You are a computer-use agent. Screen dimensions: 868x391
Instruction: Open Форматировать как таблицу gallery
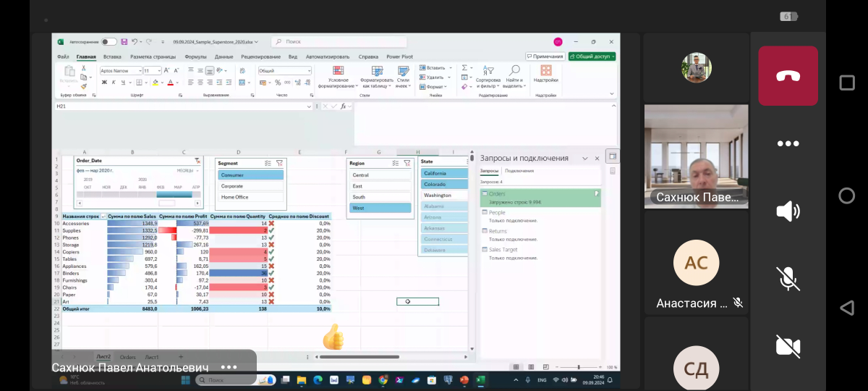tap(376, 77)
